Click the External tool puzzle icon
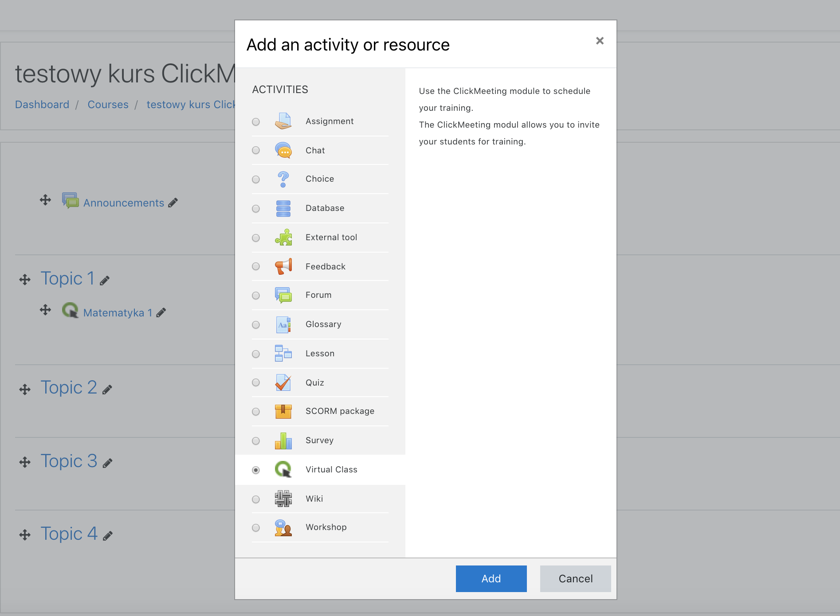The image size is (840, 616). (283, 238)
